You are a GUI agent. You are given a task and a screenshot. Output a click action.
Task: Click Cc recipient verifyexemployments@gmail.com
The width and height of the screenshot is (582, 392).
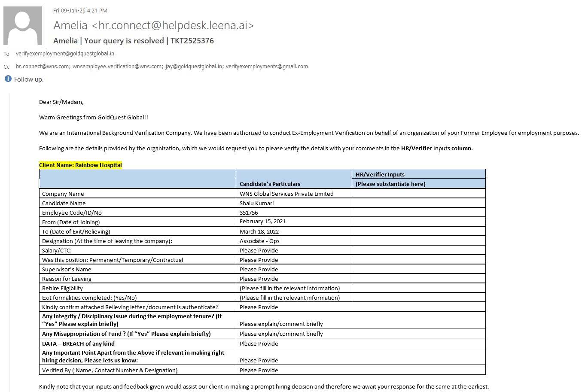click(x=267, y=67)
